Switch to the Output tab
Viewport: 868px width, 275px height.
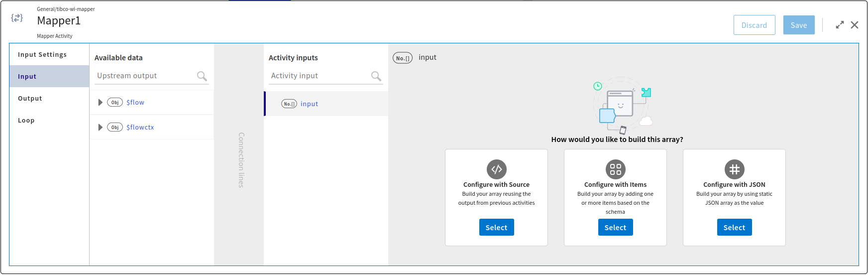30,99
